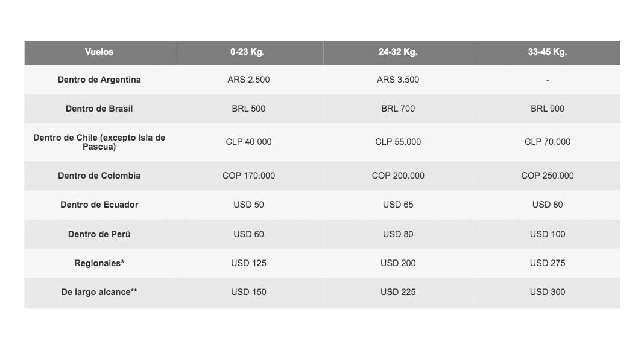Click the ARS 3.500 price cell
Screen dimensions: 644x350
click(x=398, y=80)
